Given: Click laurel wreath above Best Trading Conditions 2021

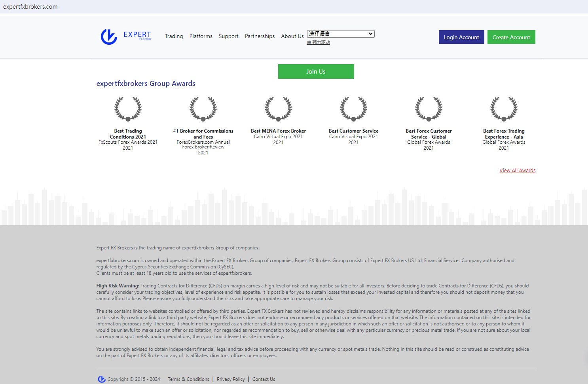Looking at the screenshot, I should click(128, 109).
